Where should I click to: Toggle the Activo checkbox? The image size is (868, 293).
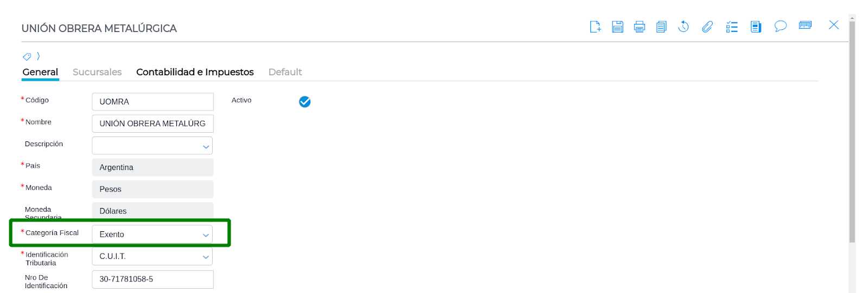[305, 102]
